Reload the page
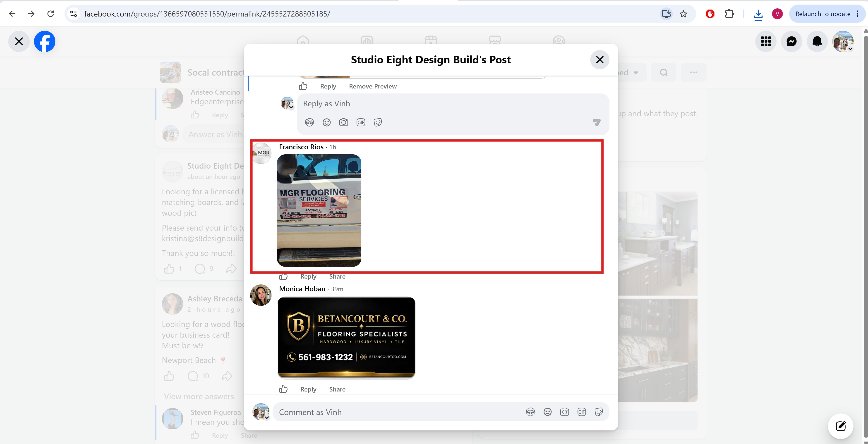This screenshot has height=444, width=868. click(x=50, y=14)
